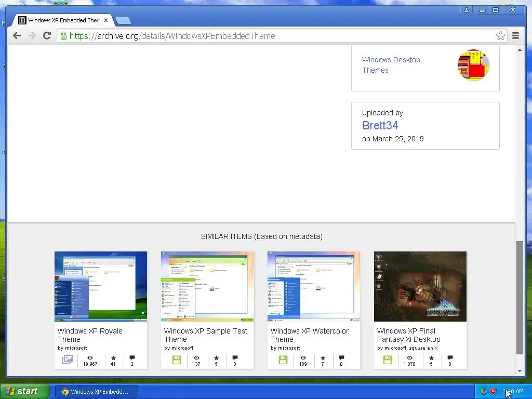
Task: Click the floppy software icon on Watercolor card
Action: tap(283, 360)
